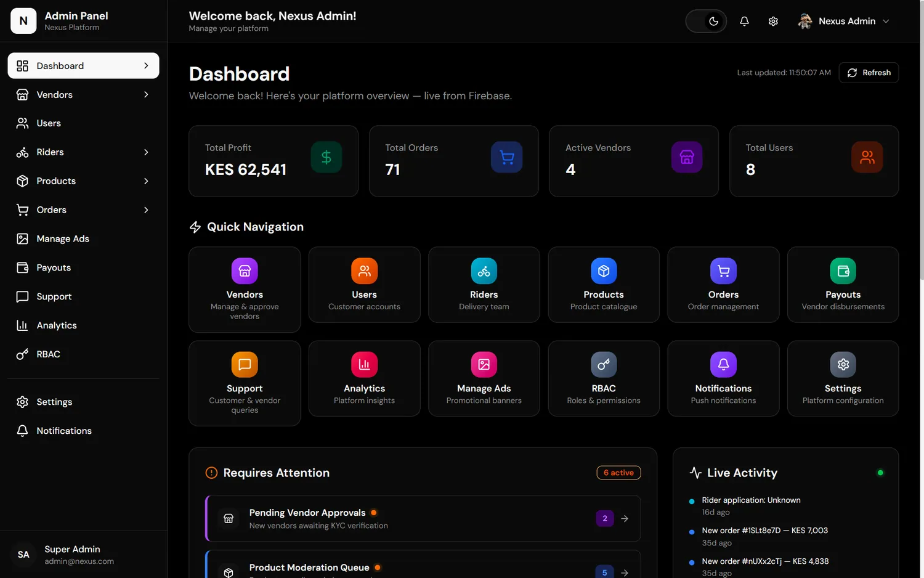The height and width of the screenshot is (578, 924).
Task: Expand the Orders sidebar chevron
Action: click(146, 210)
